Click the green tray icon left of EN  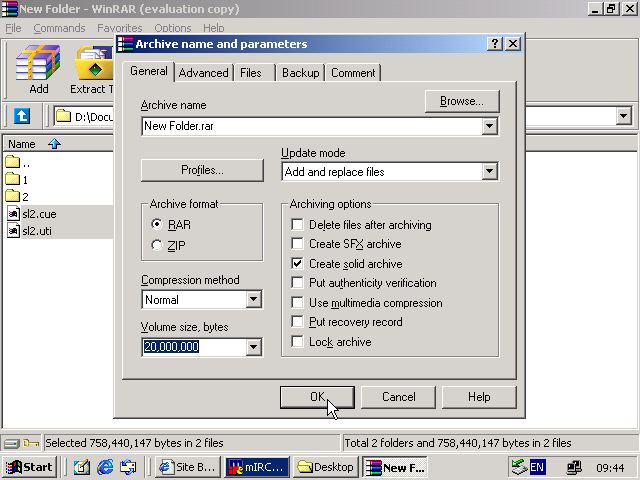[520, 467]
